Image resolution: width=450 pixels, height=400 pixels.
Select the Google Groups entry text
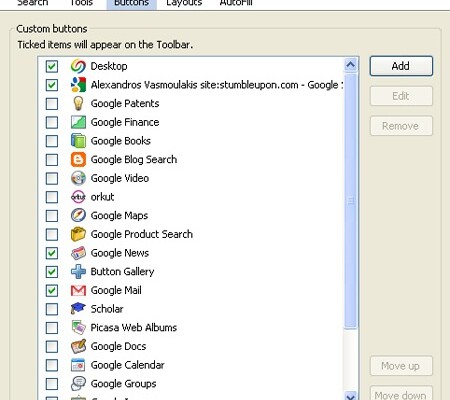(x=123, y=384)
